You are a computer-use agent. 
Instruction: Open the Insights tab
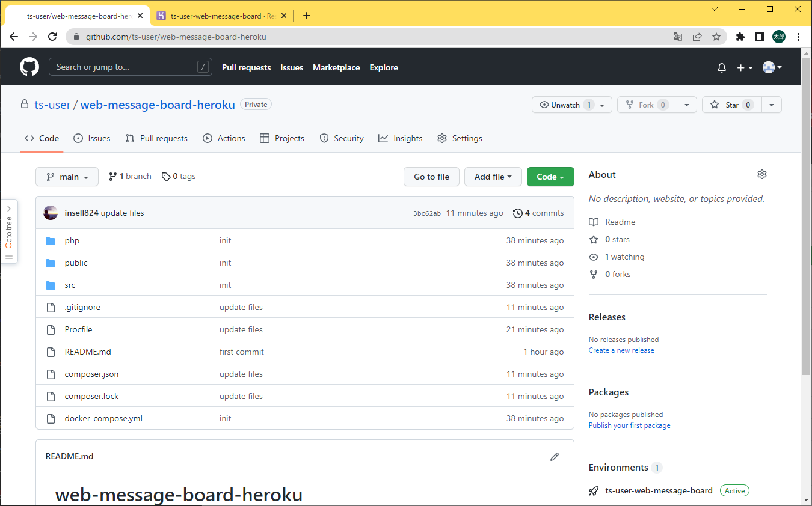tap(401, 138)
